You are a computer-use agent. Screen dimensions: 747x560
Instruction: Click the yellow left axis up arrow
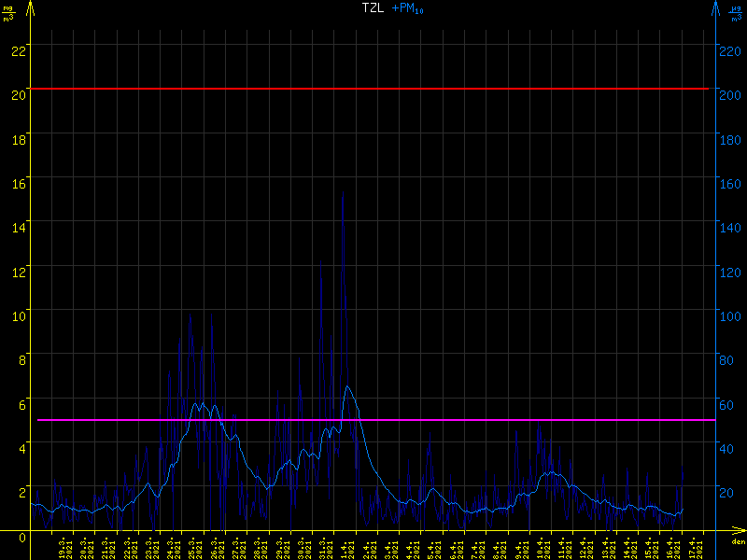click(32, 9)
